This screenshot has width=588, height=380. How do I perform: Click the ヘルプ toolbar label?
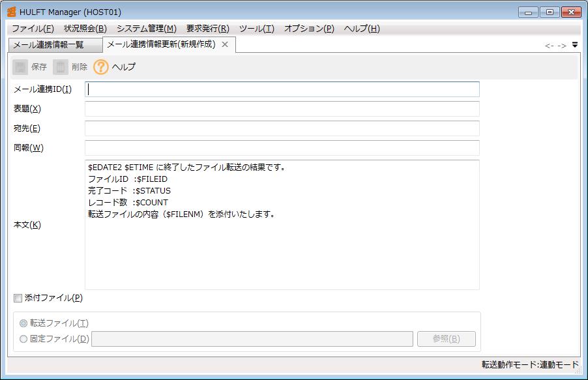click(x=124, y=67)
